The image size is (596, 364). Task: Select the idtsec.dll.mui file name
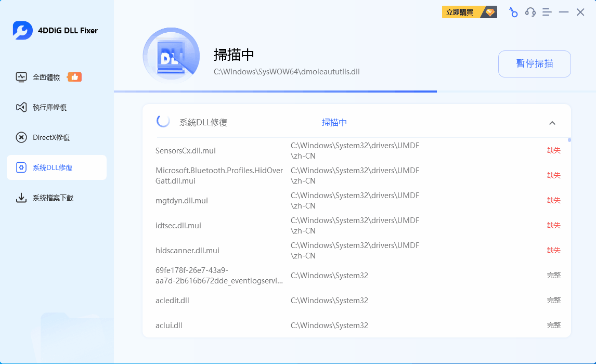pyautogui.click(x=178, y=226)
